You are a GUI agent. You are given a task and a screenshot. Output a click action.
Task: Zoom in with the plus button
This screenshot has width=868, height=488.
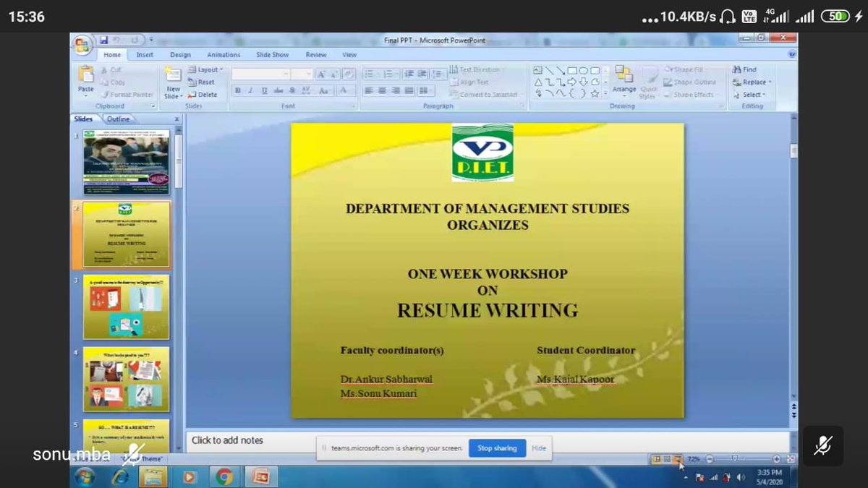[x=776, y=459]
